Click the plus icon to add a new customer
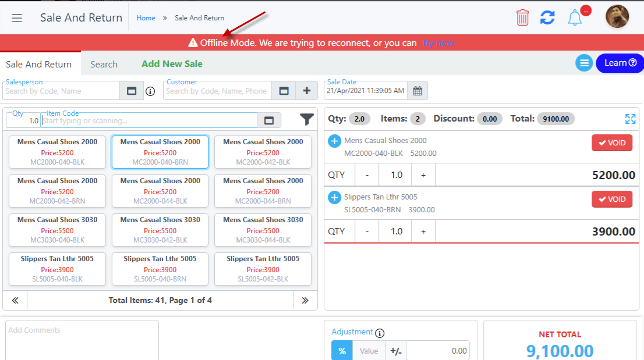This screenshot has width=644, height=360. [306, 91]
